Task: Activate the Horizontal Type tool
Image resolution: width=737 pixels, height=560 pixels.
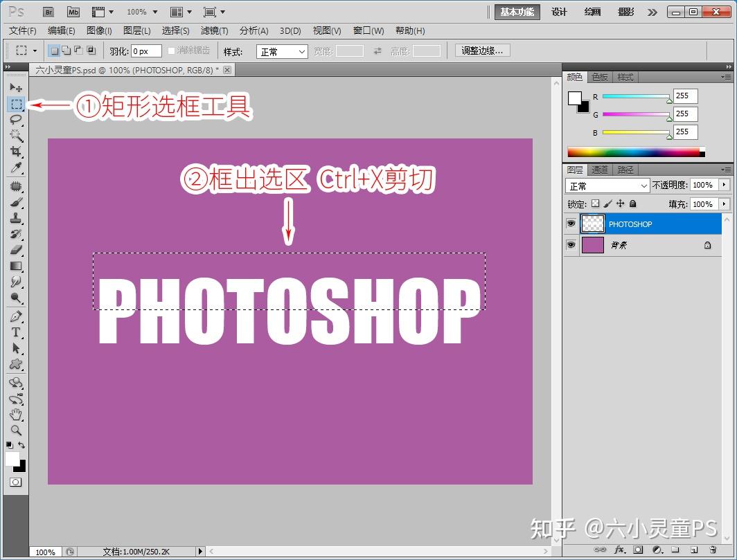Action: click(17, 332)
